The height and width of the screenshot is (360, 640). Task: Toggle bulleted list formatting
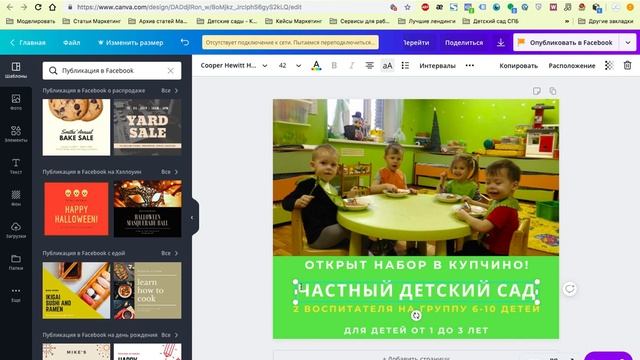click(x=405, y=65)
